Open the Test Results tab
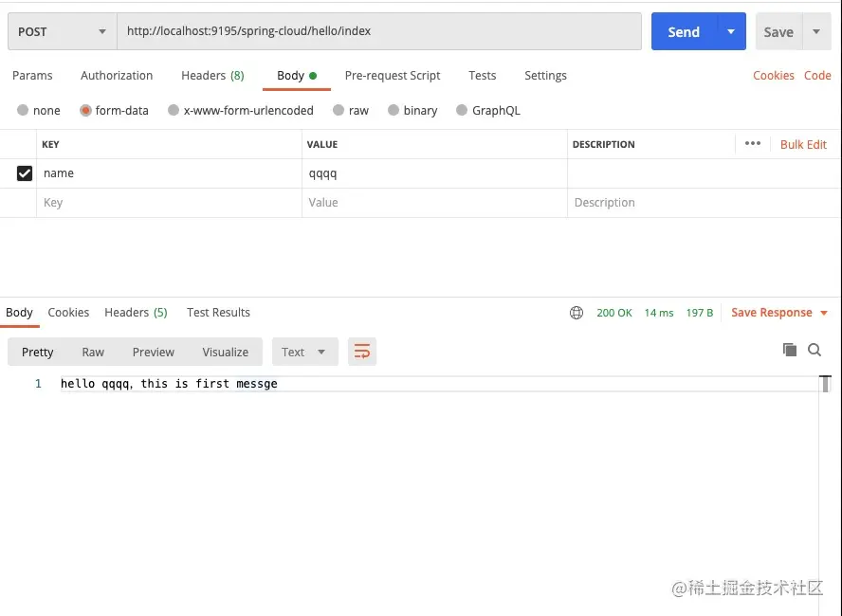The image size is (842, 616). 218,313
